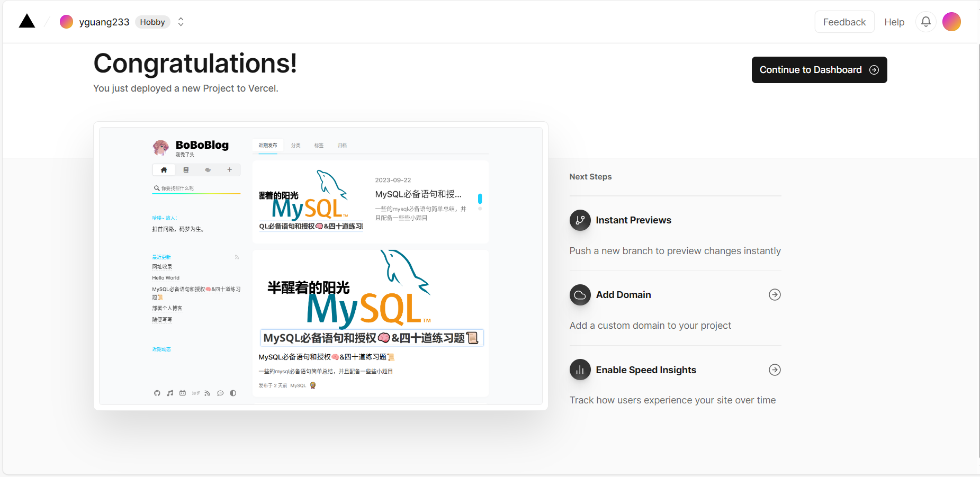The height and width of the screenshot is (477, 980).
Task: Click the Continue to Dashboard button
Action: [819, 70]
